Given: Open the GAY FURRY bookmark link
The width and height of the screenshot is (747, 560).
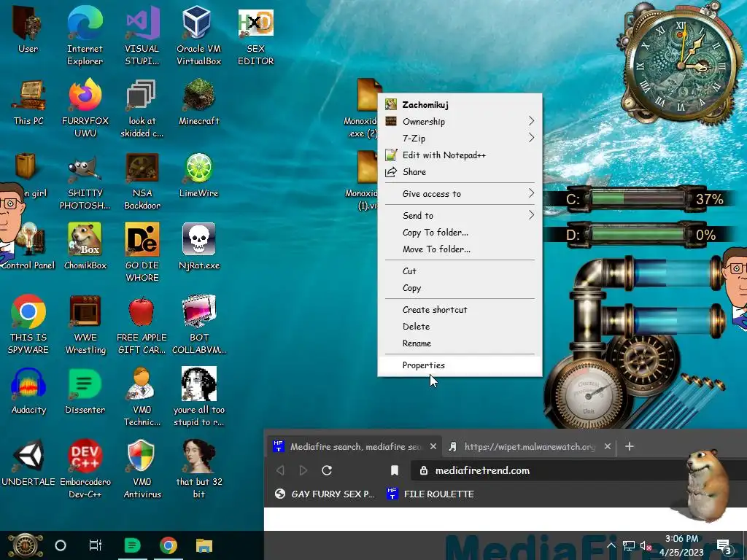Looking at the screenshot, I should [x=325, y=494].
